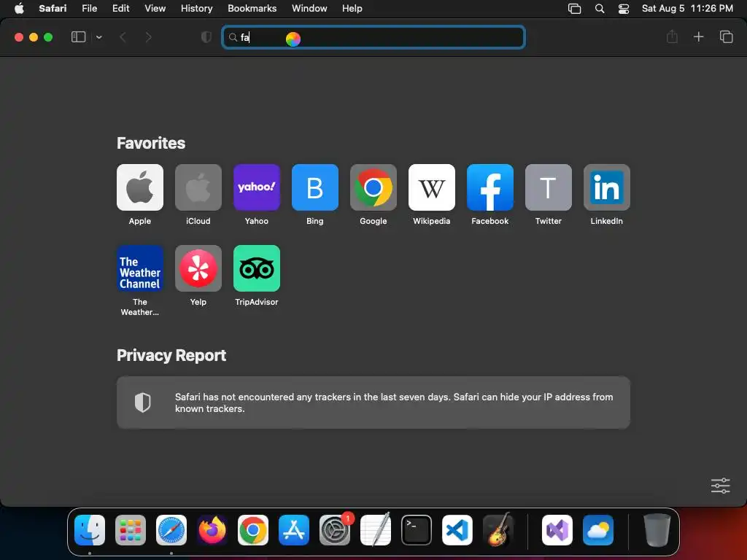Open Spotlight search in menu bar
This screenshot has height=560, width=747.
600,8
